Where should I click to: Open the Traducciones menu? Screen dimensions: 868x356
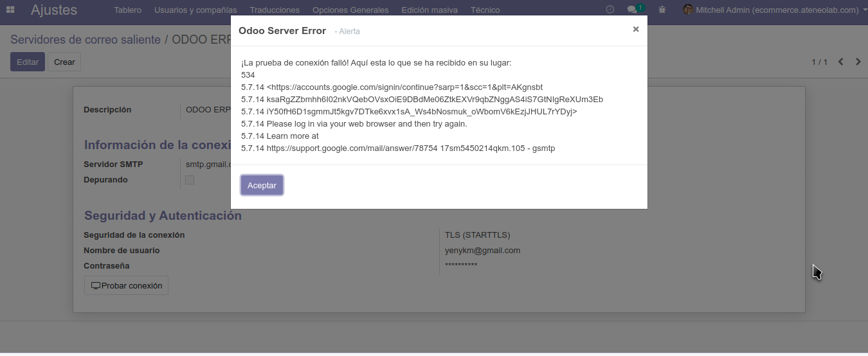click(275, 10)
